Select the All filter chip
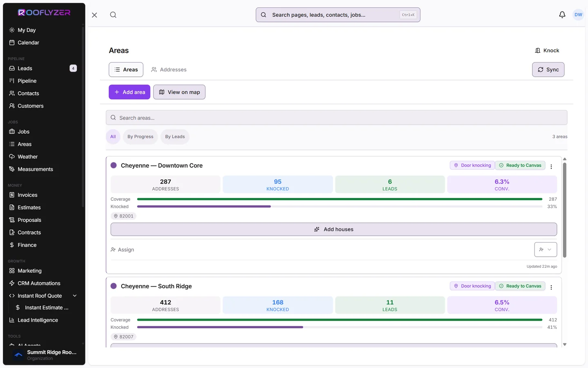The height and width of the screenshot is (368, 588). pyautogui.click(x=113, y=137)
